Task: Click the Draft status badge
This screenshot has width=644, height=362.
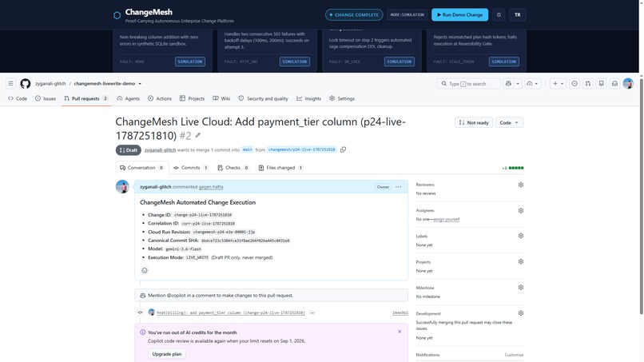Action: [x=128, y=150]
